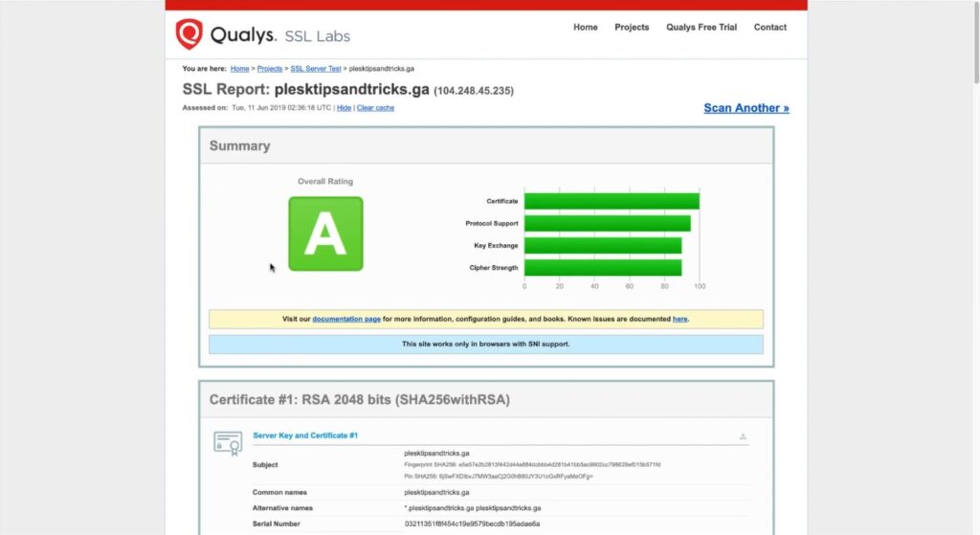Click the SSL Report plesktipsandtricks.ga title
This screenshot has height=535, width=980.
tap(305, 89)
